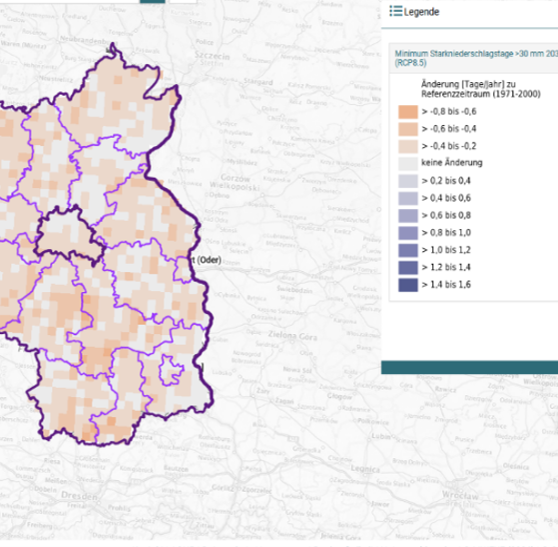Select the keine Änderung color swatch
558x547 pixels.
click(408, 163)
